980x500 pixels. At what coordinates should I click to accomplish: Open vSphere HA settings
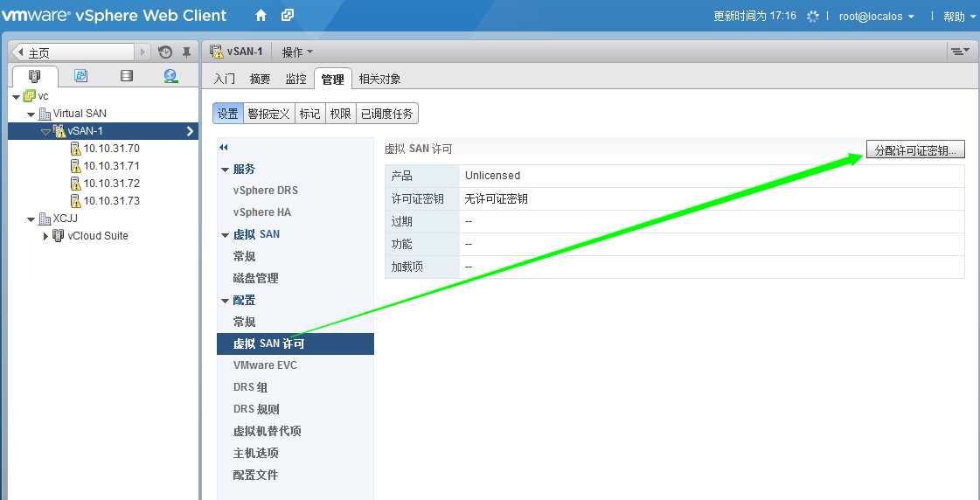pyautogui.click(x=262, y=212)
